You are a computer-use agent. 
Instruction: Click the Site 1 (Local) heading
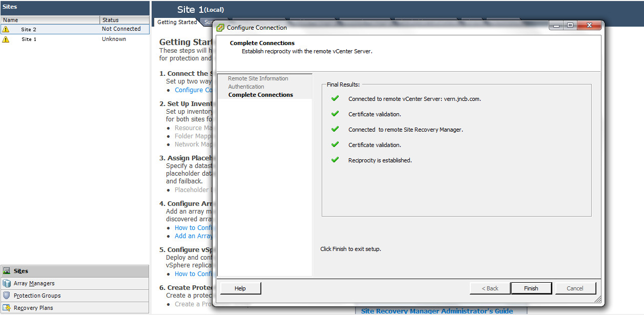coord(200,10)
